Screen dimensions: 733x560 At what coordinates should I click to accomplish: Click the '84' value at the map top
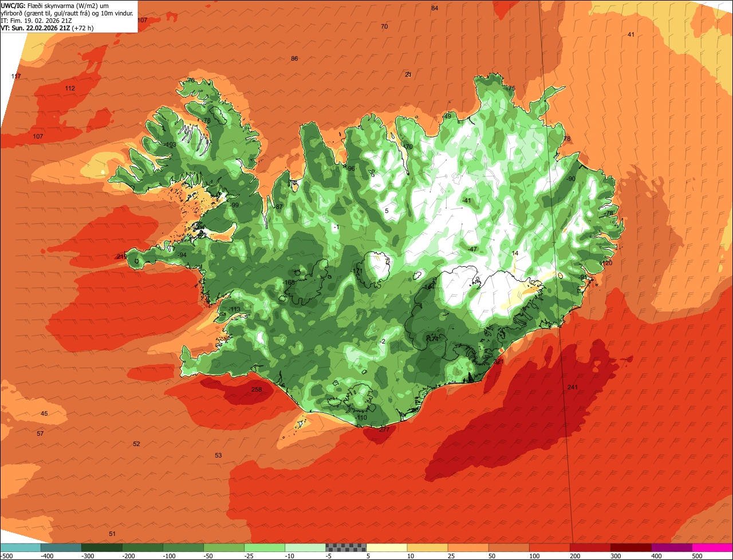[435, 8]
